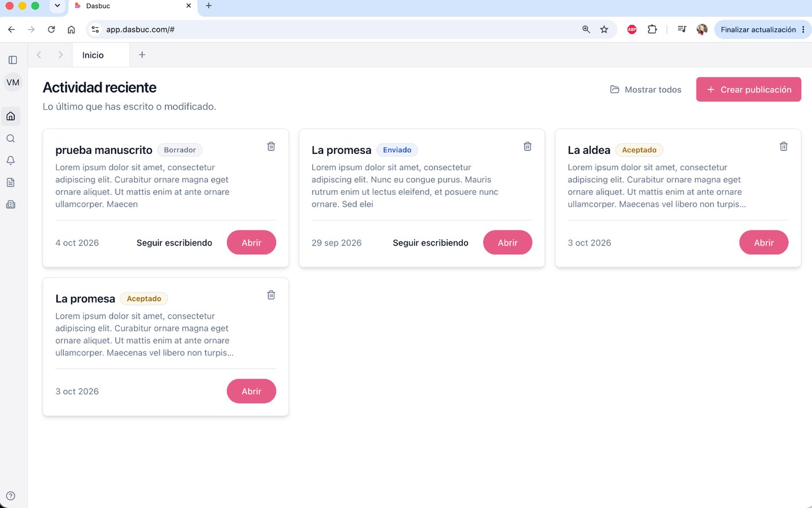Open the VM user avatar
This screenshot has width=812, height=508.
13,82
